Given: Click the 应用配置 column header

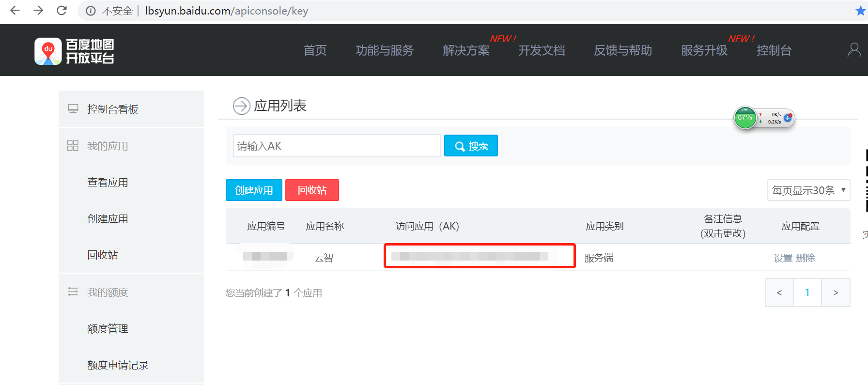Looking at the screenshot, I should click(x=800, y=226).
